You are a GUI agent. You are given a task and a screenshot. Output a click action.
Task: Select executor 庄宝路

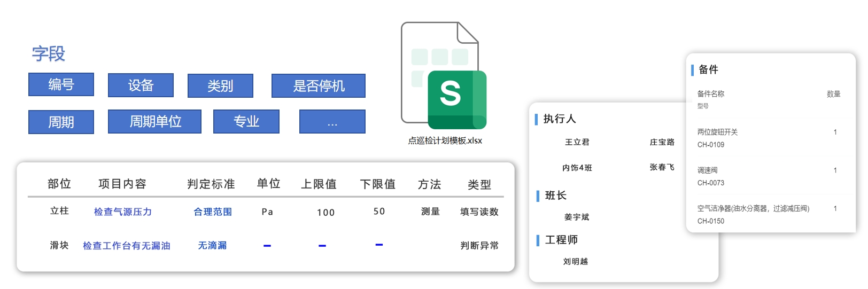coord(662,142)
